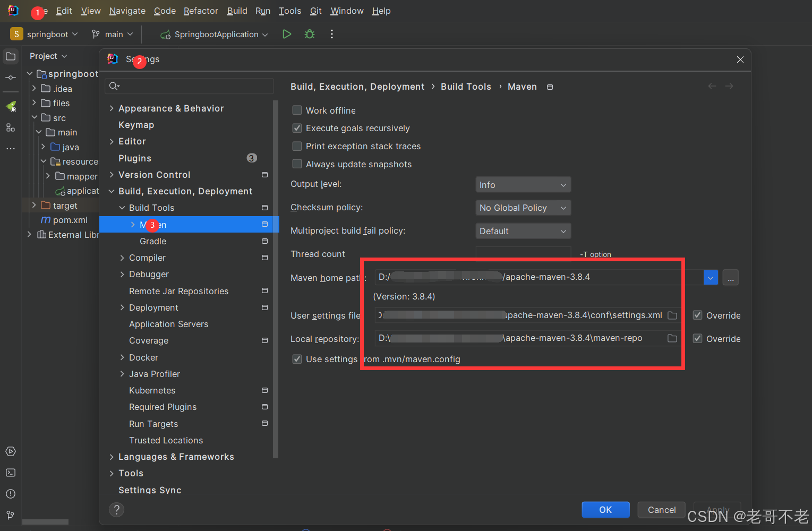Viewport: 812px width, 531px height.
Task: Click the project-level icon beside Run Targets
Action: 265,424
